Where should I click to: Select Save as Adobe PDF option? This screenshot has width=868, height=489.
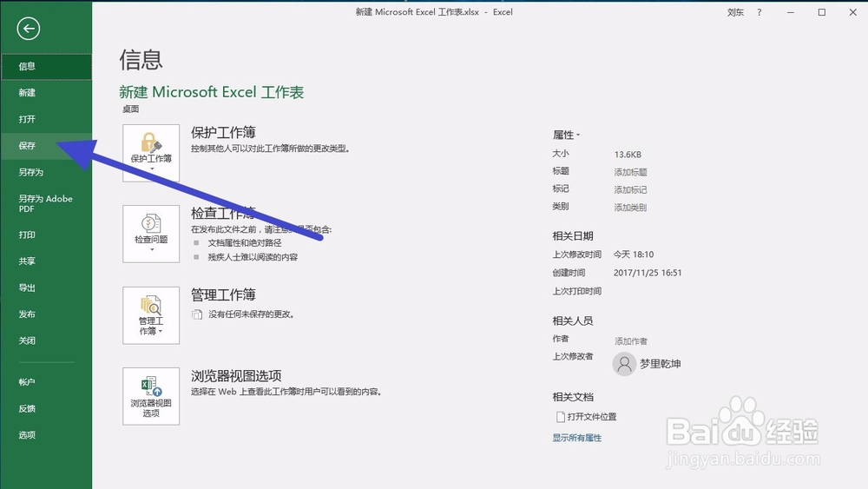click(x=46, y=203)
